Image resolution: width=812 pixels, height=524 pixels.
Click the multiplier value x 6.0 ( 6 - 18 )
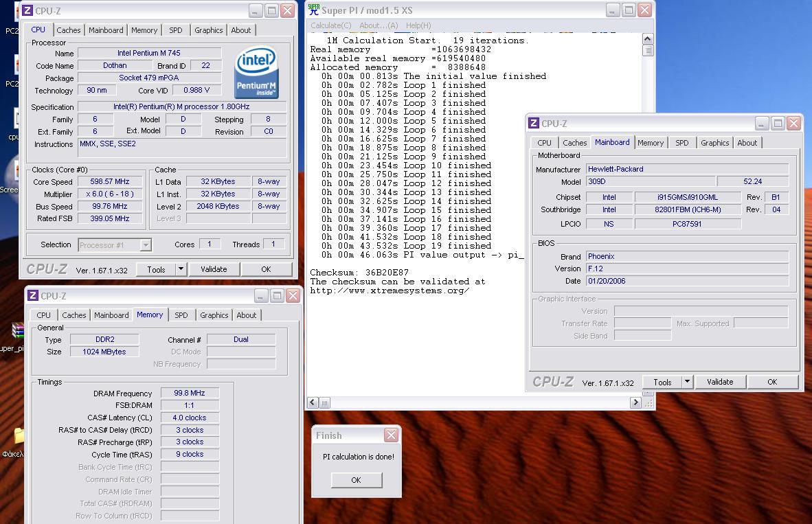(110, 194)
